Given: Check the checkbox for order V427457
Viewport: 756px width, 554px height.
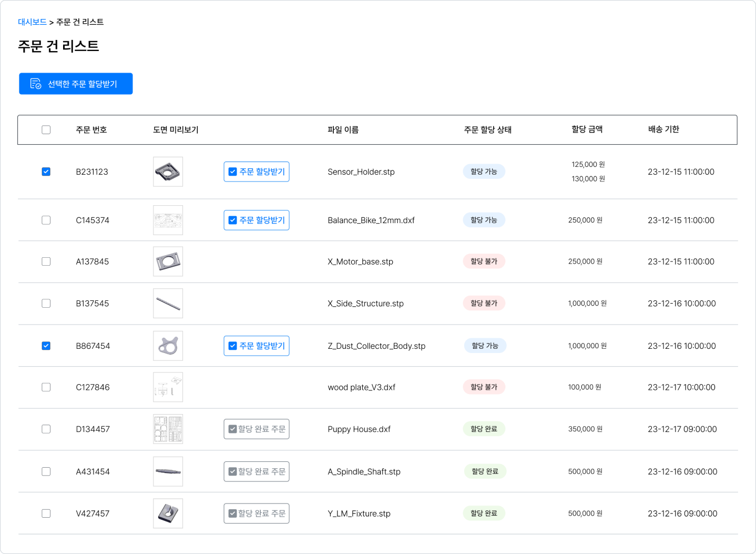Looking at the screenshot, I should (x=46, y=513).
